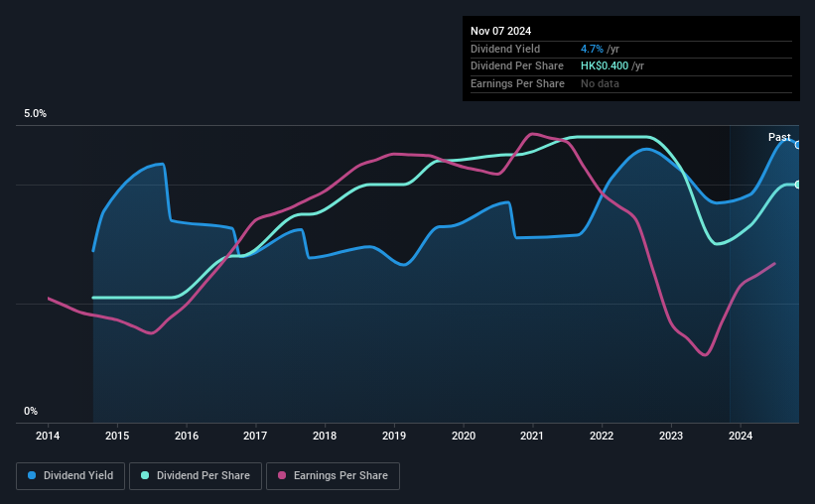Click the 2014 x-axis label

pos(48,436)
